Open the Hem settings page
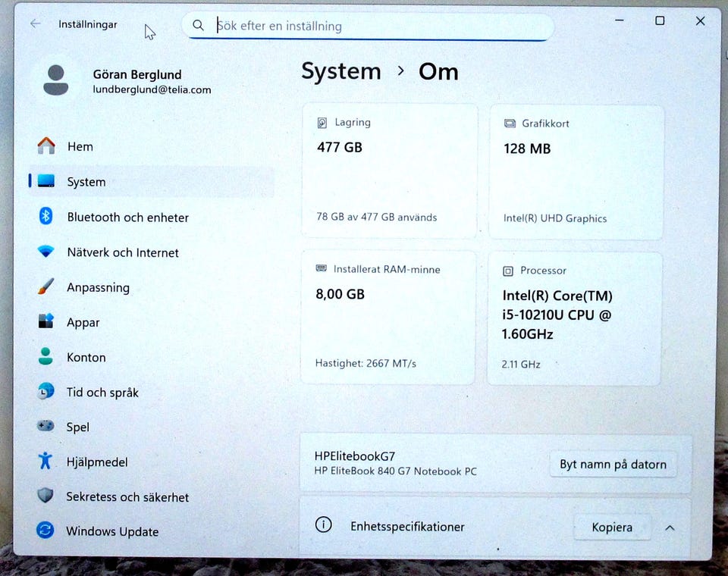 click(x=152, y=146)
